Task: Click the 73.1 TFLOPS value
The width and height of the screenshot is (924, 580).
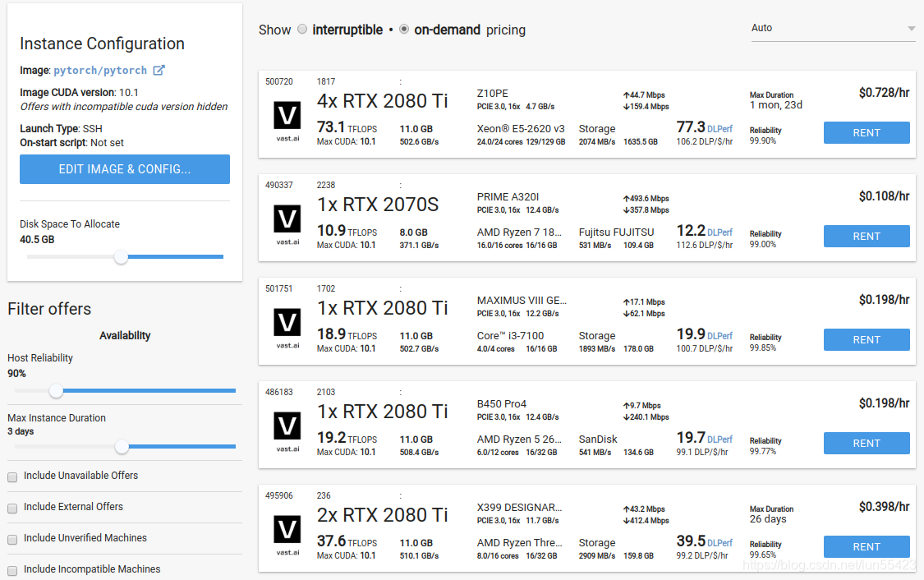Action: [347, 127]
